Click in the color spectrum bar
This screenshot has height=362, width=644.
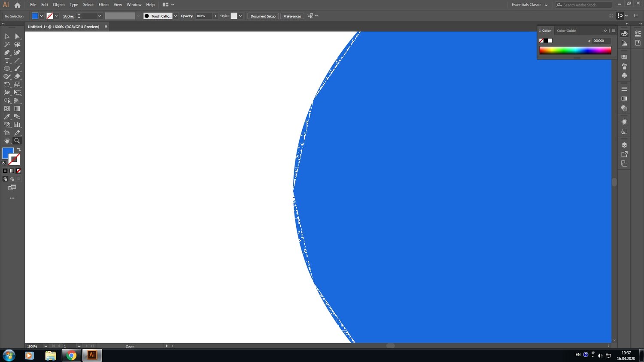575,51
